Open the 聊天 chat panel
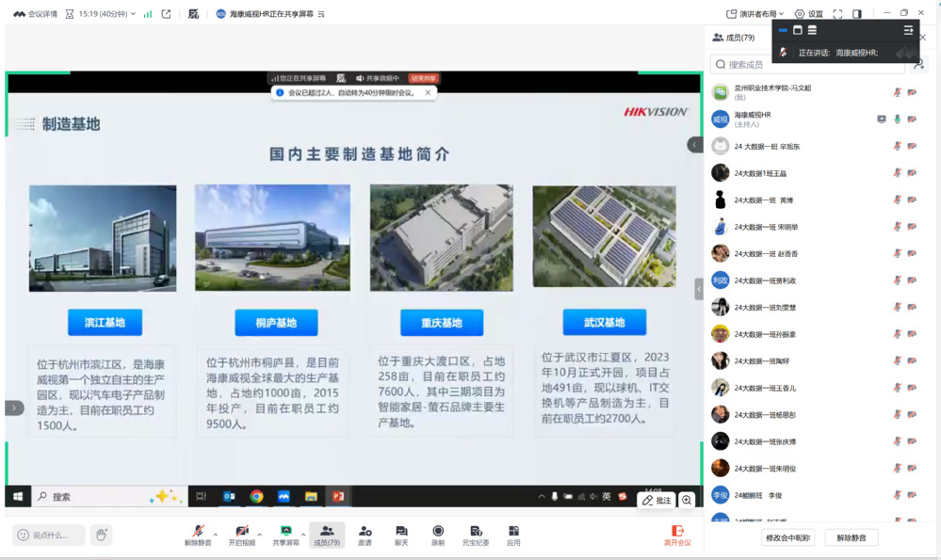 click(x=401, y=536)
